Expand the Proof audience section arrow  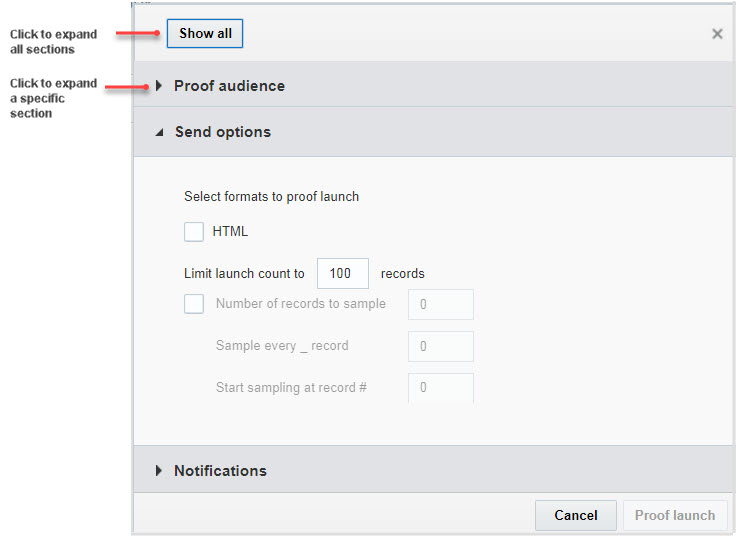point(159,86)
